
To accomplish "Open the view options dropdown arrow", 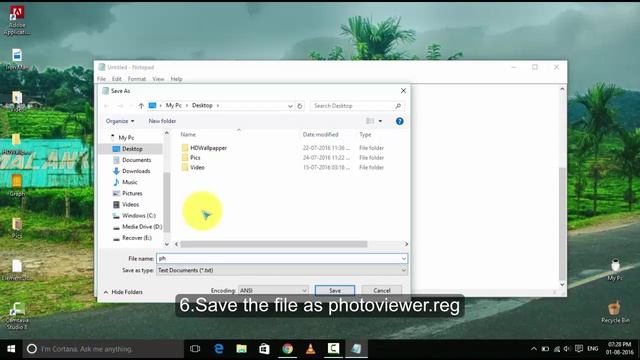I will 380,121.
